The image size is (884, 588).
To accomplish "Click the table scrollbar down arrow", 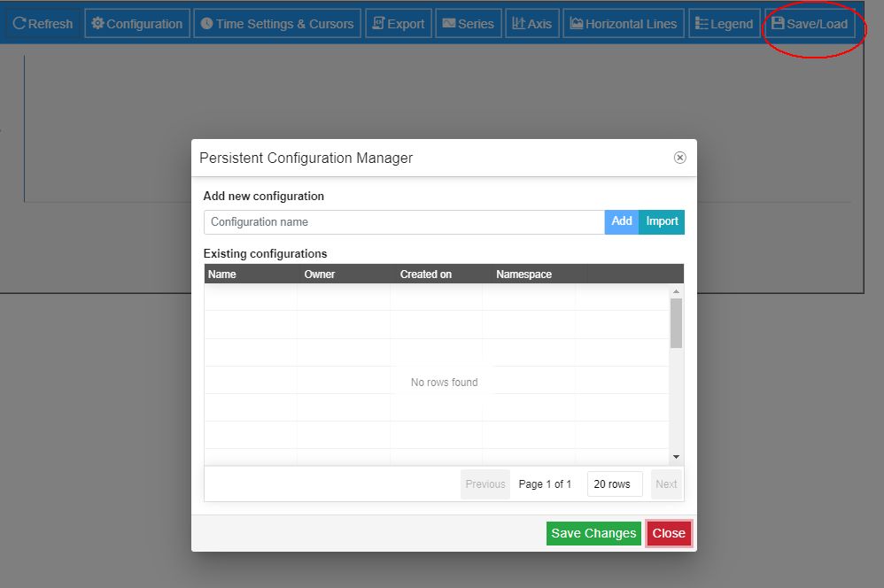I will 676,456.
